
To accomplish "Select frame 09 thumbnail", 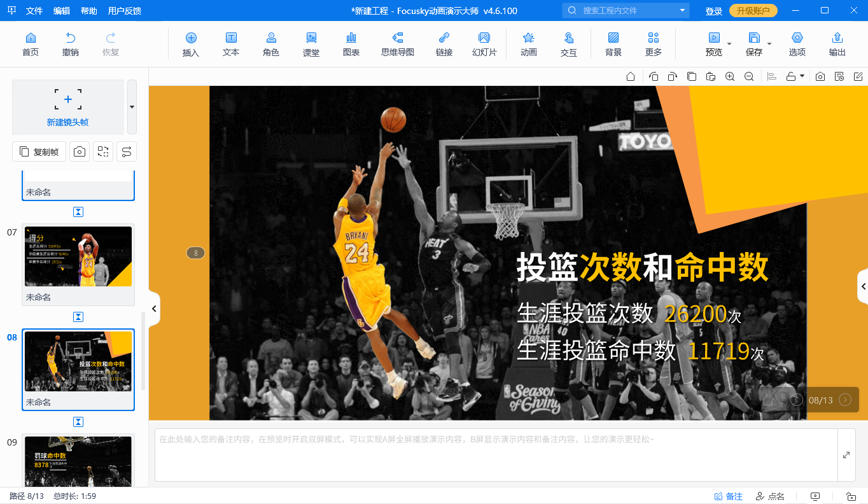I will [x=78, y=461].
